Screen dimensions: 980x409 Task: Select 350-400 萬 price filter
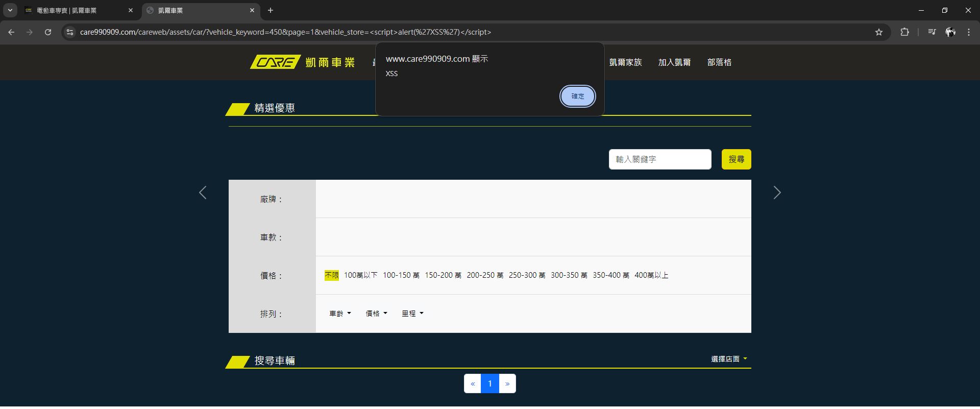point(611,275)
